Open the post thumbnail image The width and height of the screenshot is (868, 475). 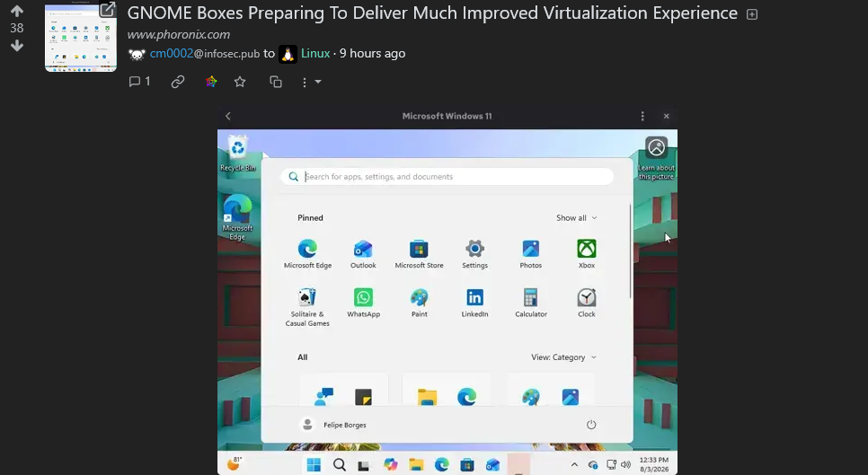(x=81, y=37)
